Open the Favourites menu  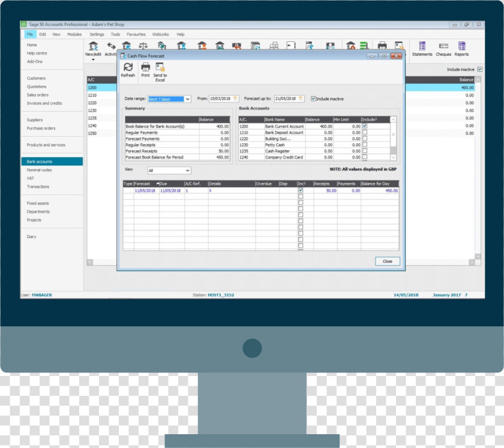coord(136,34)
